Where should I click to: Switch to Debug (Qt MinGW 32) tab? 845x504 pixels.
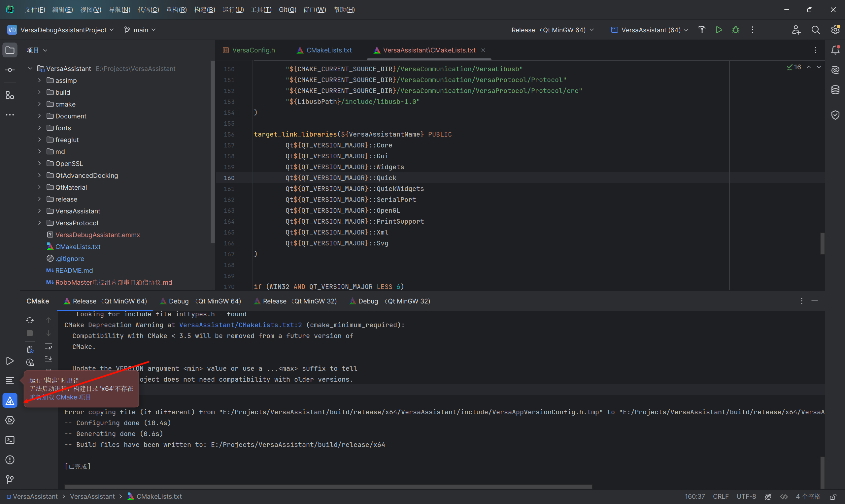point(390,301)
